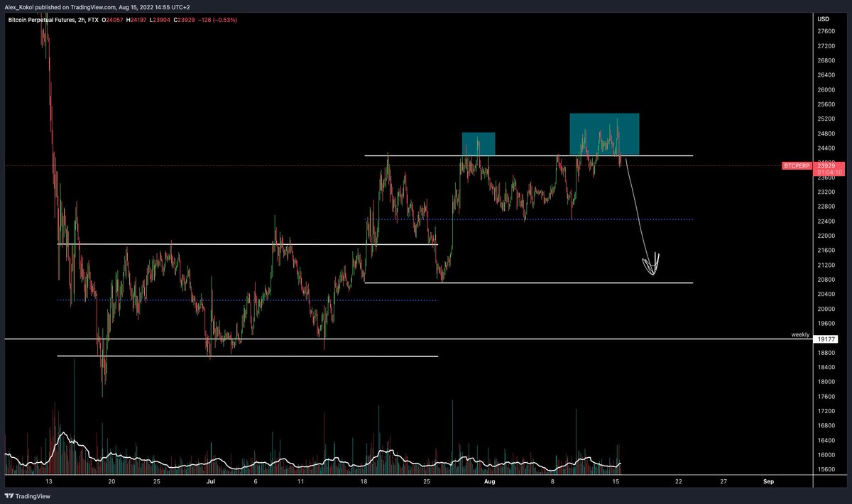852x504 pixels.
Task: Click the 20400 price axis label
Action: tap(825, 294)
